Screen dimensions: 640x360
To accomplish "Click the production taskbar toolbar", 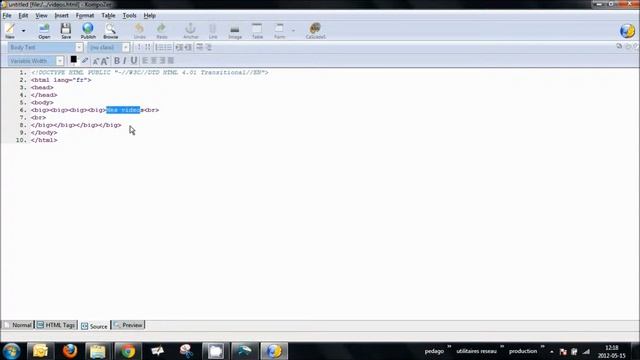I will click(x=523, y=351).
